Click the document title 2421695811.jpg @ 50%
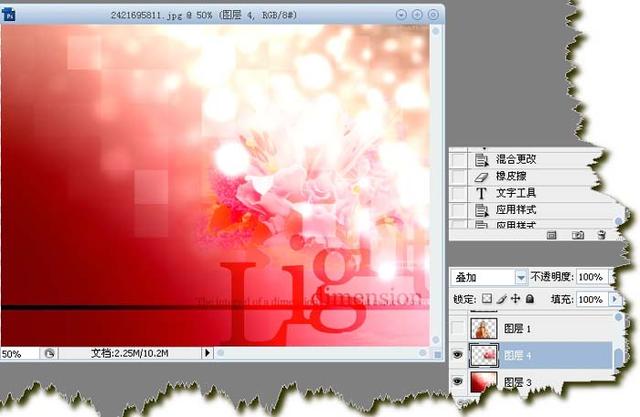 coord(161,16)
